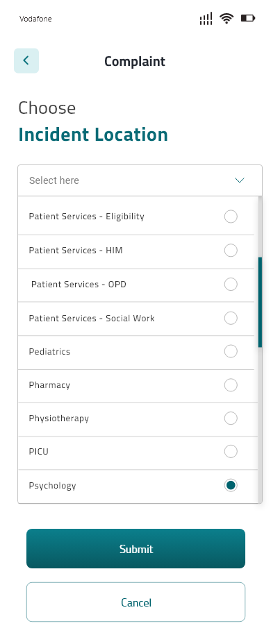The height and width of the screenshot is (644, 271).
Task: Tap the cellular signal bars icon
Action: [206, 19]
